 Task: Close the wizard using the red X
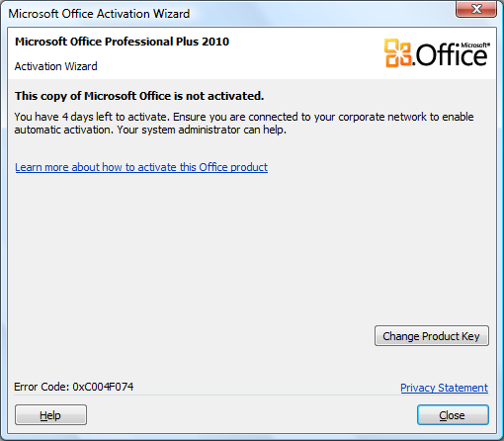476,9
